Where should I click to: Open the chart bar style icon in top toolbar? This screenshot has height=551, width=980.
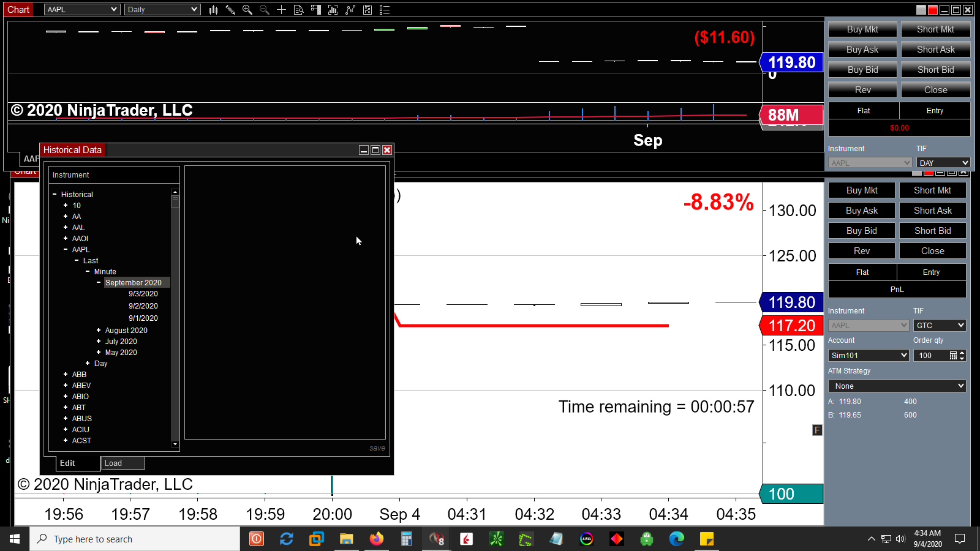[x=213, y=10]
